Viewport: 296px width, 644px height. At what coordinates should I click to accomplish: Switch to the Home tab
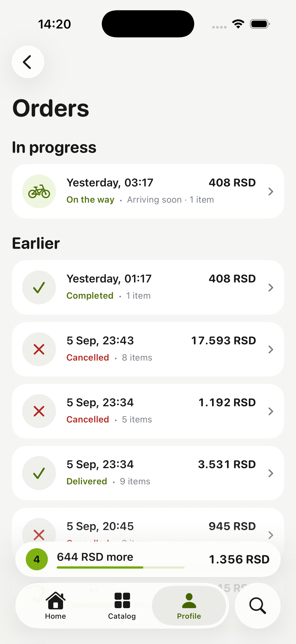(x=55, y=606)
